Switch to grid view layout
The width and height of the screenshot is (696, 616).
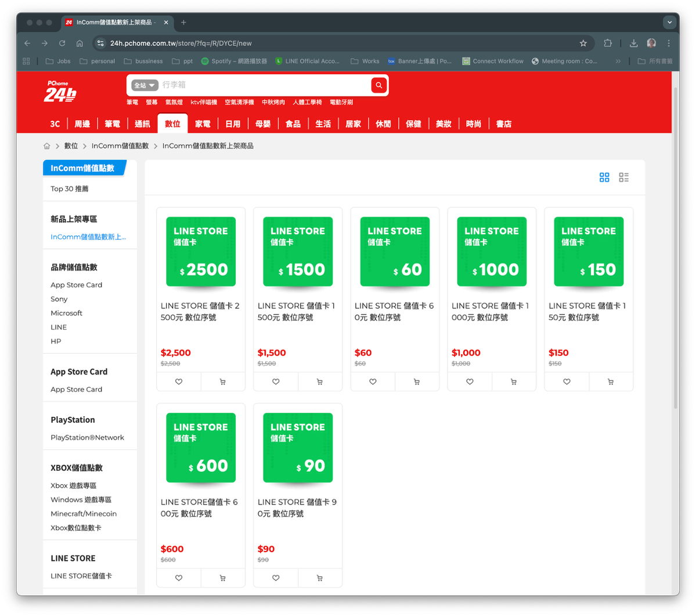(604, 178)
